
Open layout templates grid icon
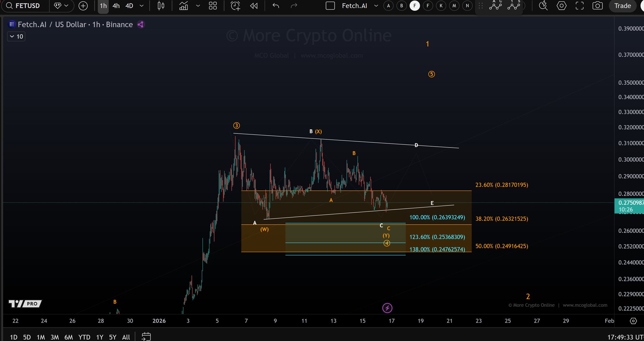(213, 6)
